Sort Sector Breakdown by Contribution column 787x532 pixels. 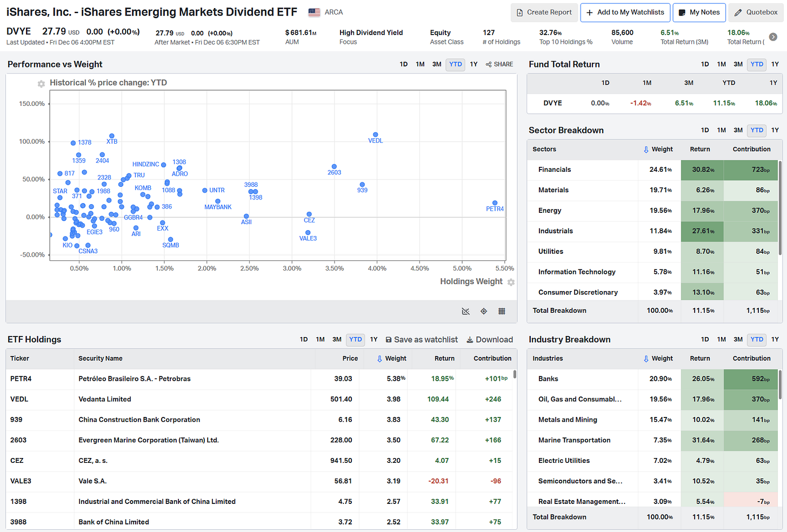(x=751, y=150)
